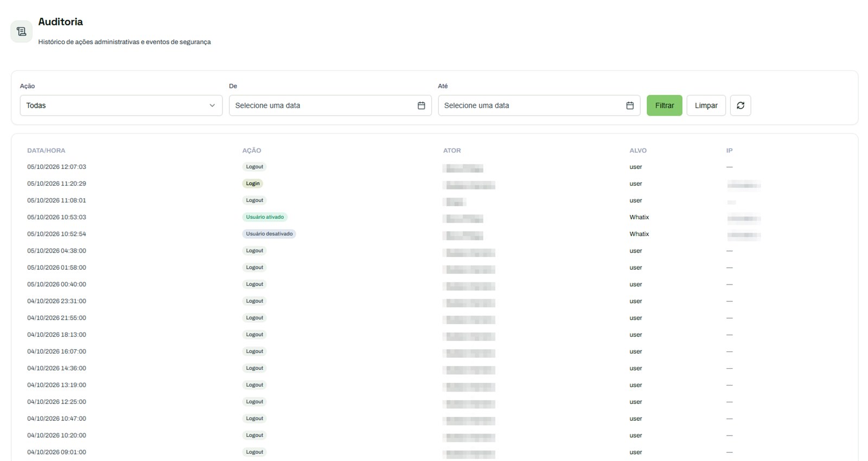The height and width of the screenshot is (461, 868).
Task: Click the Usuário desativado badge
Action: click(269, 234)
